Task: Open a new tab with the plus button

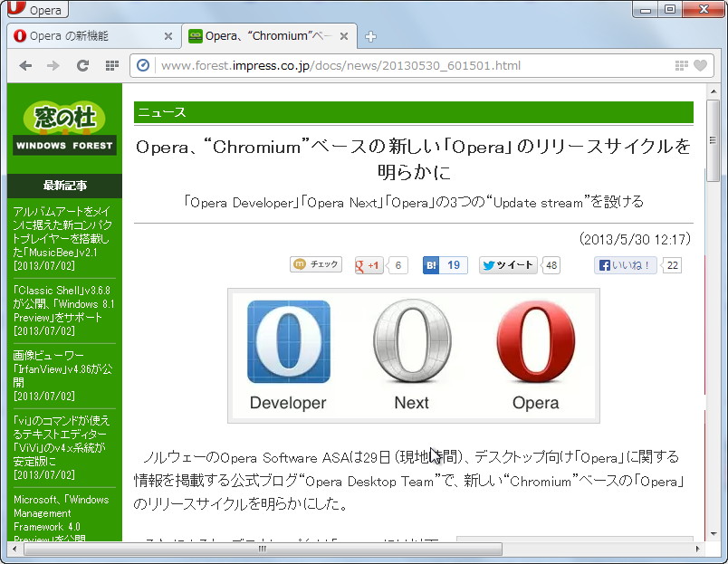Action: (370, 37)
